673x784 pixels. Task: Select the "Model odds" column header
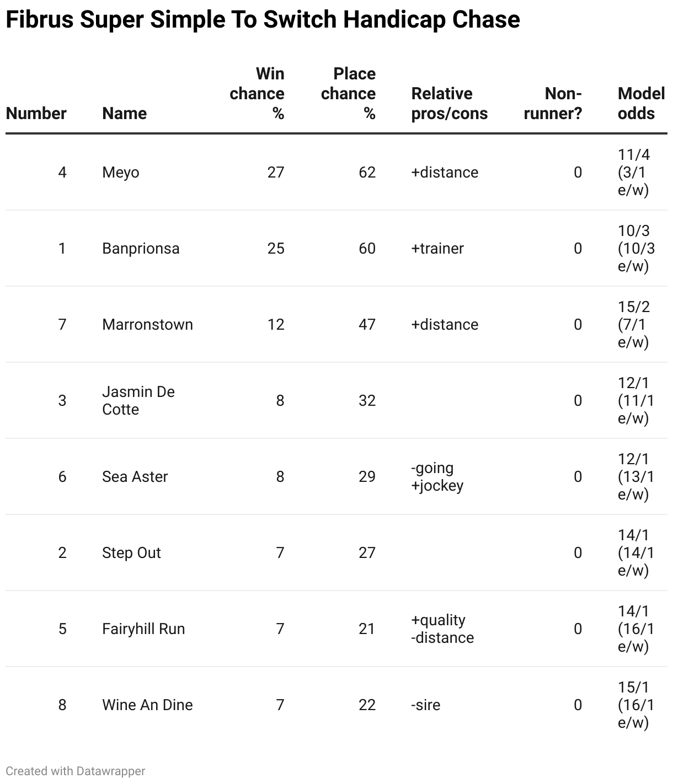pyautogui.click(x=640, y=103)
